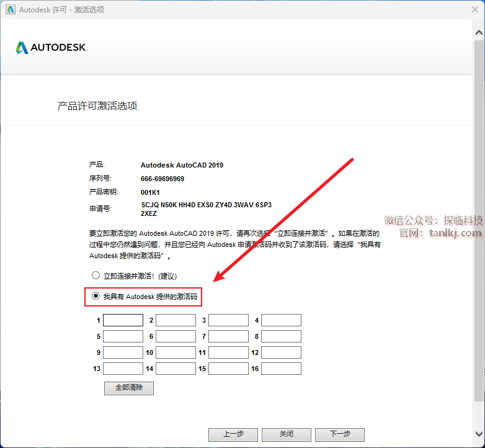The width and height of the screenshot is (485, 448).
Task: Click the heading 产品许可激活选项
Action: 97,106
